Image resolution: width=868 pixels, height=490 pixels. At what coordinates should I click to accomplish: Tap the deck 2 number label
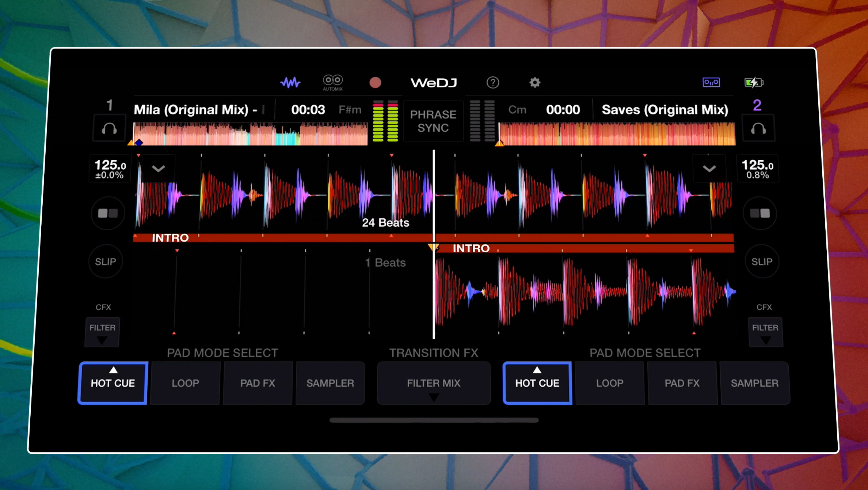pyautogui.click(x=757, y=106)
